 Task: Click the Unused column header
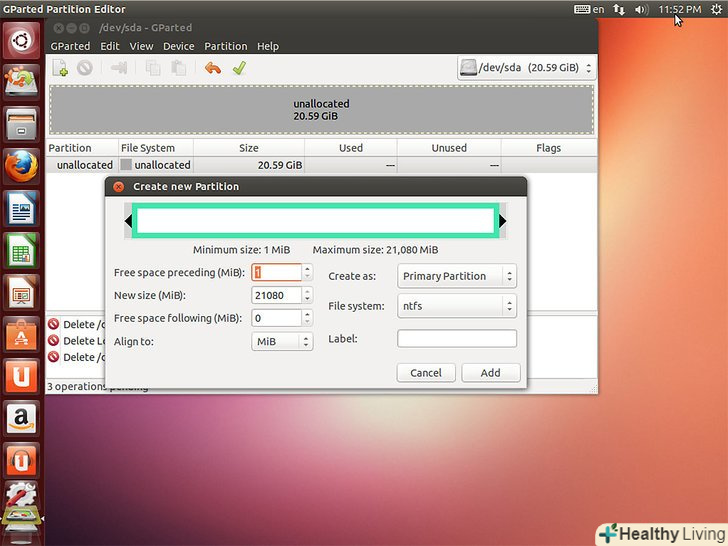pyautogui.click(x=449, y=148)
